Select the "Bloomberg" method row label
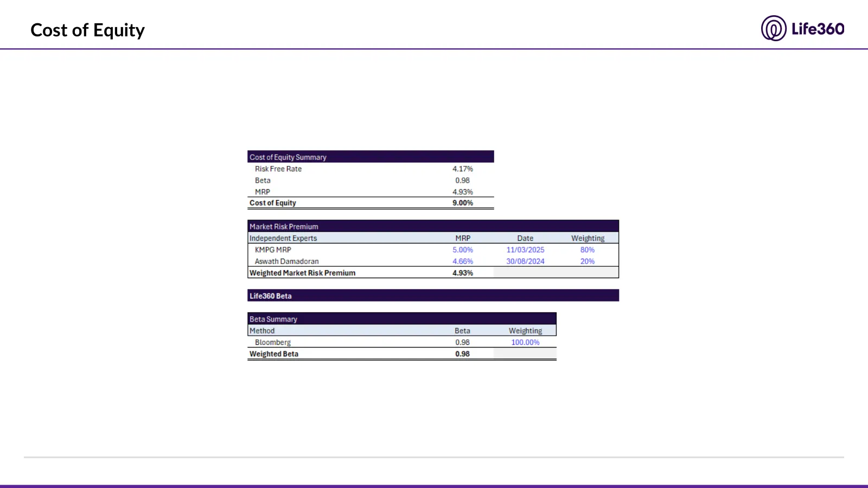The width and height of the screenshot is (868, 488). click(273, 342)
